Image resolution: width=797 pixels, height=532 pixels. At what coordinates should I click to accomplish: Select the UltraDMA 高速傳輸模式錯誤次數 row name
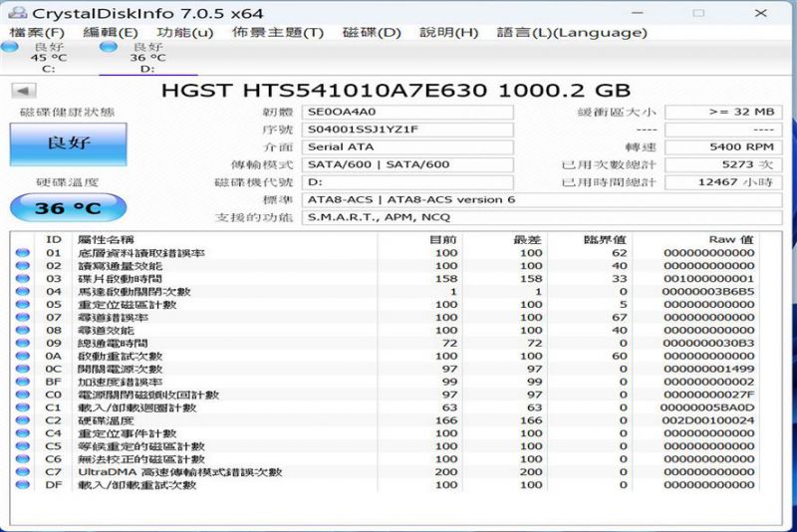(180, 472)
